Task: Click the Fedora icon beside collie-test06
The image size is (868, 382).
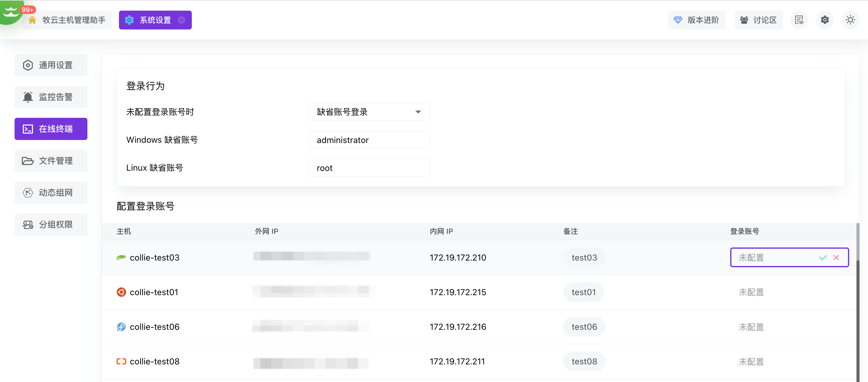Action: point(121,327)
